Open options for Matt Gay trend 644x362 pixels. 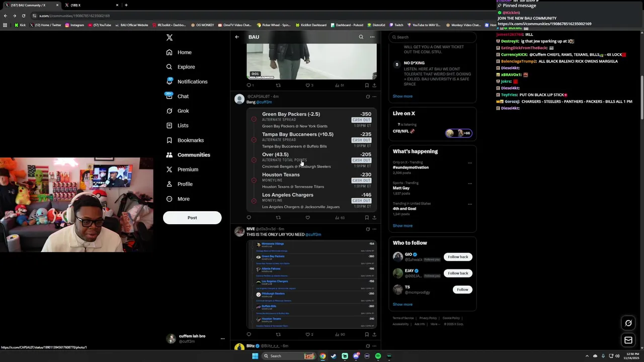[x=470, y=184]
